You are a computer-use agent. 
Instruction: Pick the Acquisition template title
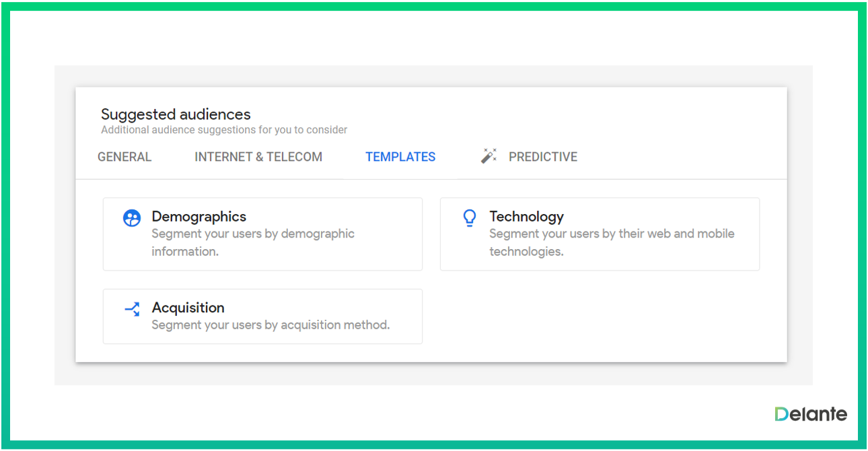pyautogui.click(x=188, y=308)
